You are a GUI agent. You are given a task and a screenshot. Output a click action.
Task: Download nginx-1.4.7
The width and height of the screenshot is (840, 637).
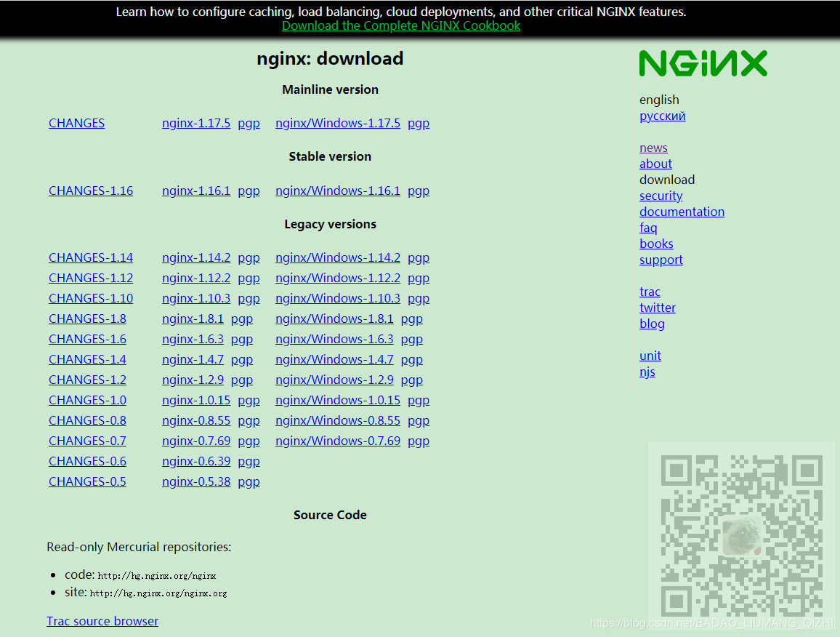pyautogui.click(x=193, y=360)
